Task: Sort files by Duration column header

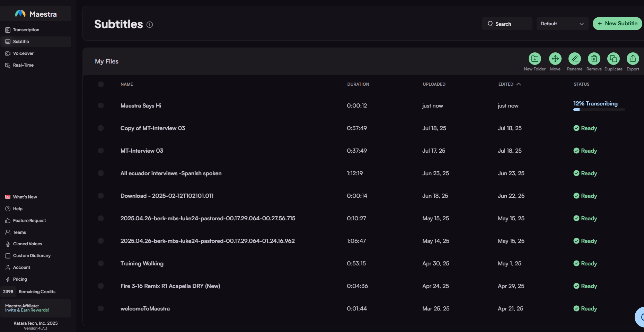Action: tap(358, 84)
